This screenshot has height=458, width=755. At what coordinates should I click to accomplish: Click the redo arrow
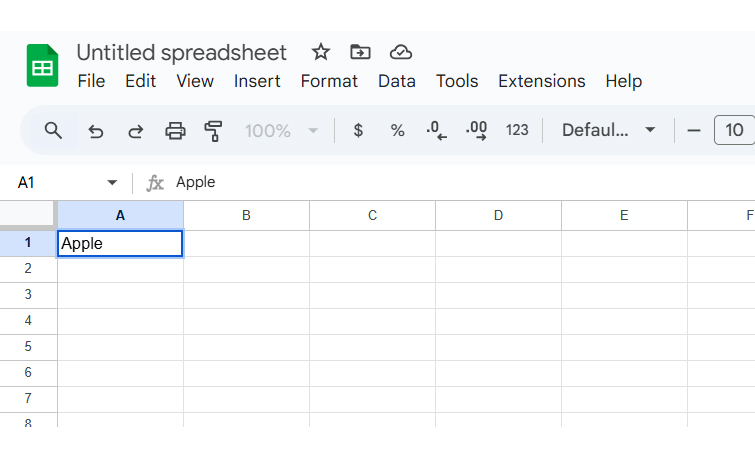pyautogui.click(x=135, y=131)
